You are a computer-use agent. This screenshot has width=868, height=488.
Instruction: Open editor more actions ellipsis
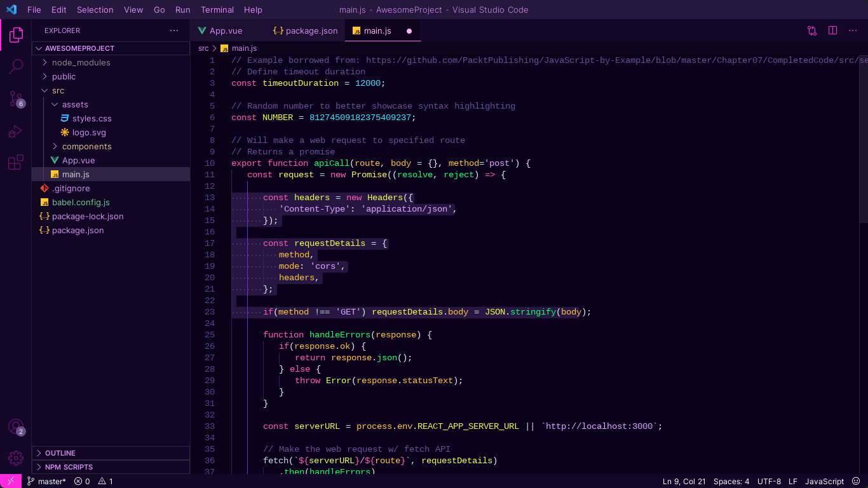point(853,30)
